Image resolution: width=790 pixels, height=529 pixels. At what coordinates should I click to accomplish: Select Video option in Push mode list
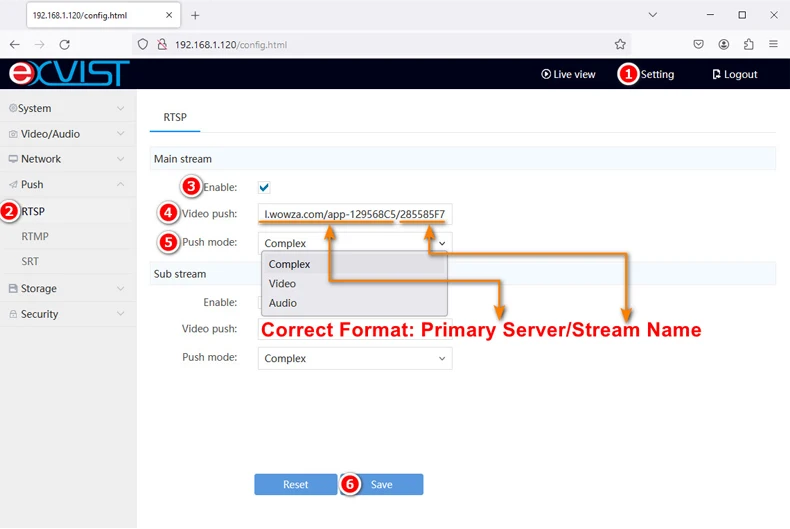[282, 284]
